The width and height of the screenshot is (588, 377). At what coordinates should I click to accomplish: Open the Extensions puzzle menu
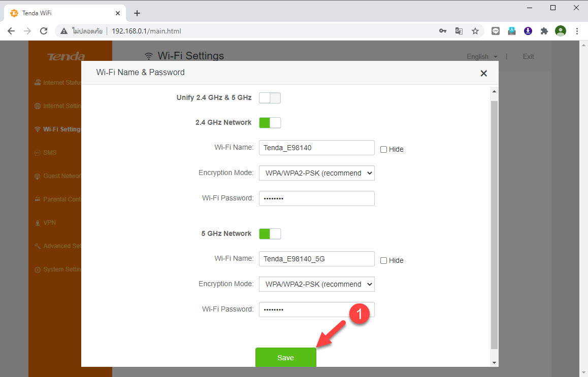pyautogui.click(x=544, y=31)
